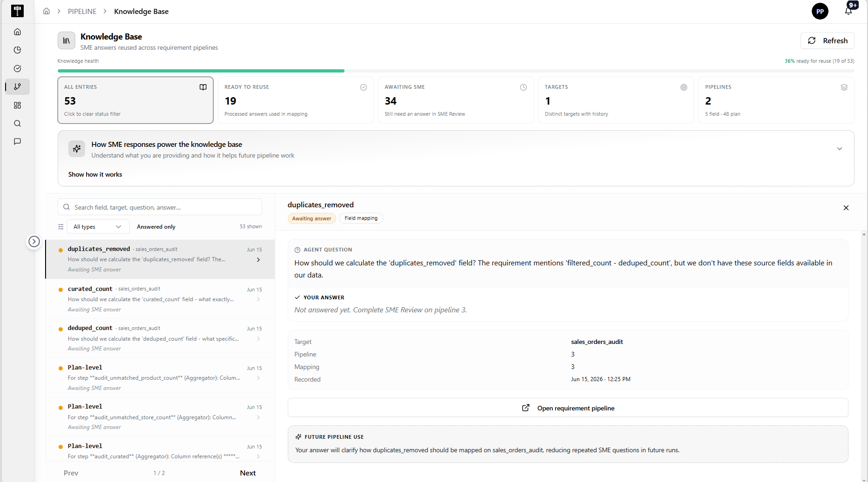Click the Agent Question help icon
The image size is (868, 482).
pyautogui.click(x=298, y=250)
